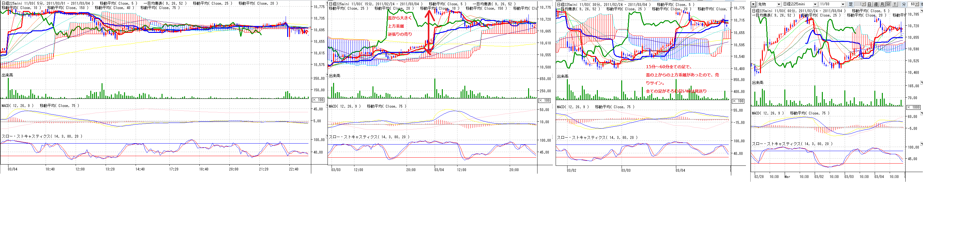Click the ×100 scale box on 5-minute chart
The image size is (980, 249).
318,100
